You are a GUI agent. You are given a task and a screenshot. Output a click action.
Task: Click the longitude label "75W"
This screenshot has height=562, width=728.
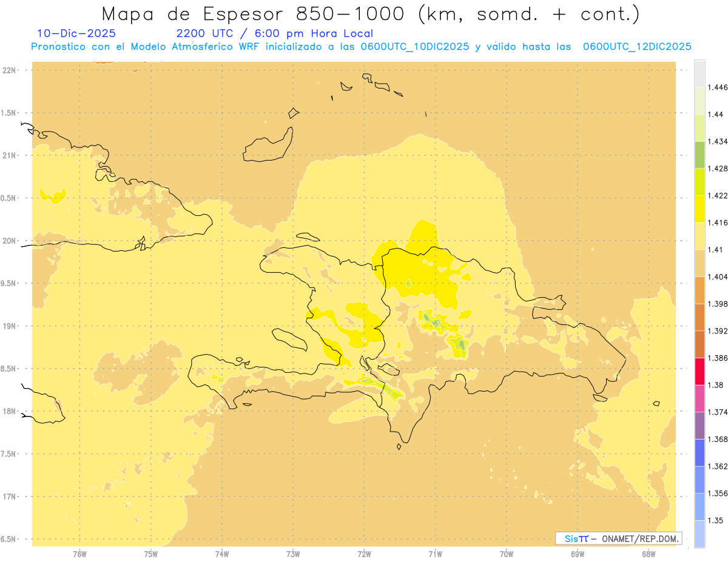click(151, 554)
